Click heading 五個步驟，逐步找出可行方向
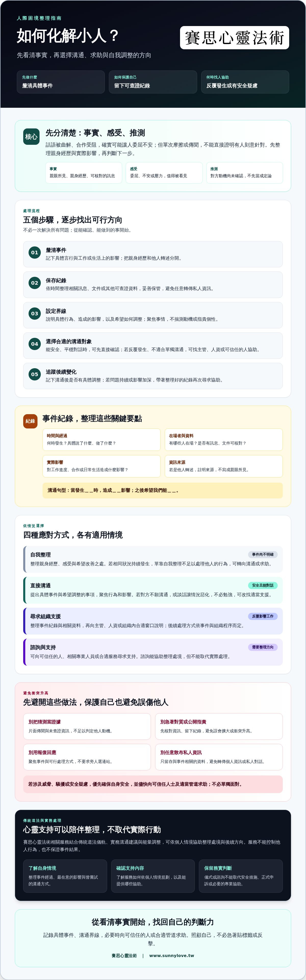The height and width of the screenshot is (980, 306). [73, 220]
